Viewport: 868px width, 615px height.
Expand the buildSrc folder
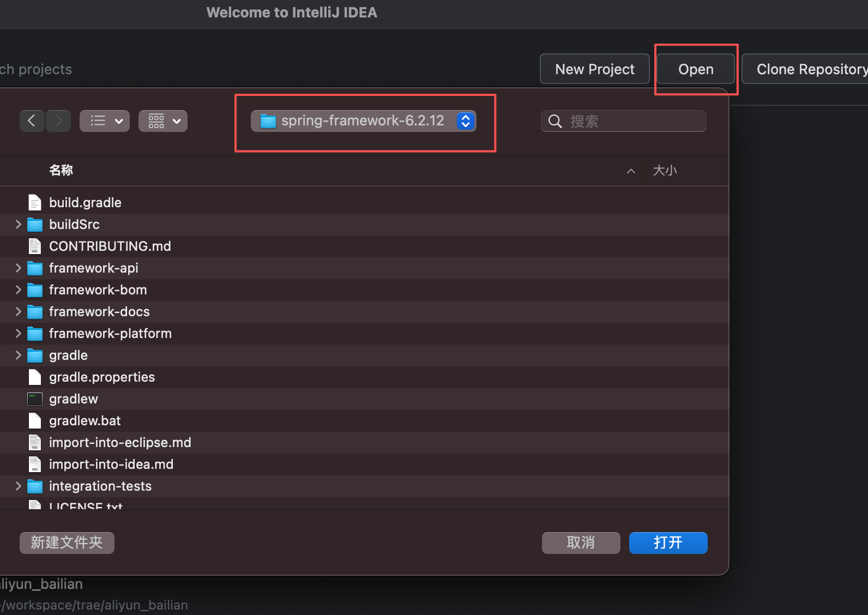coord(18,224)
